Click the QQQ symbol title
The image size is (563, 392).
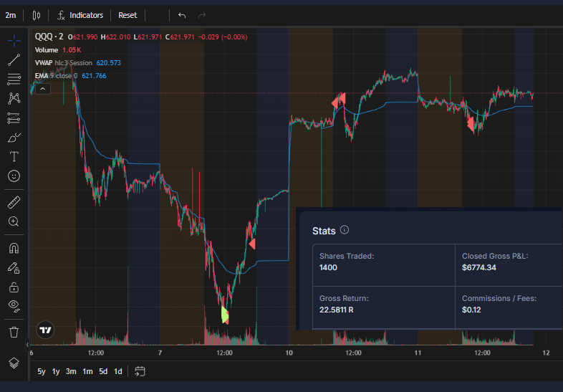pos(49,37)
